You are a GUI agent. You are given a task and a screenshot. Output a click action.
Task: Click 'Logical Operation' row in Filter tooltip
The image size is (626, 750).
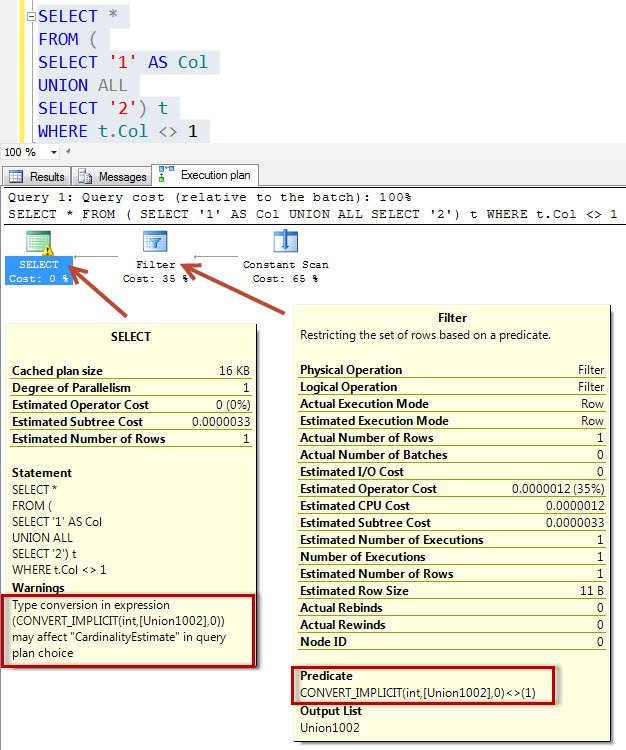pos(452,386)
